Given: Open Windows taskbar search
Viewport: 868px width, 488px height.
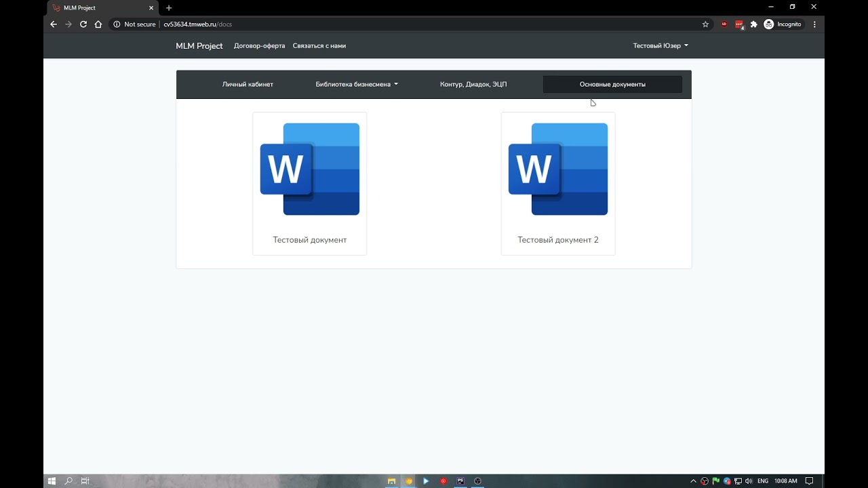Looking at the screenshot, I should (x=68, y=481).
